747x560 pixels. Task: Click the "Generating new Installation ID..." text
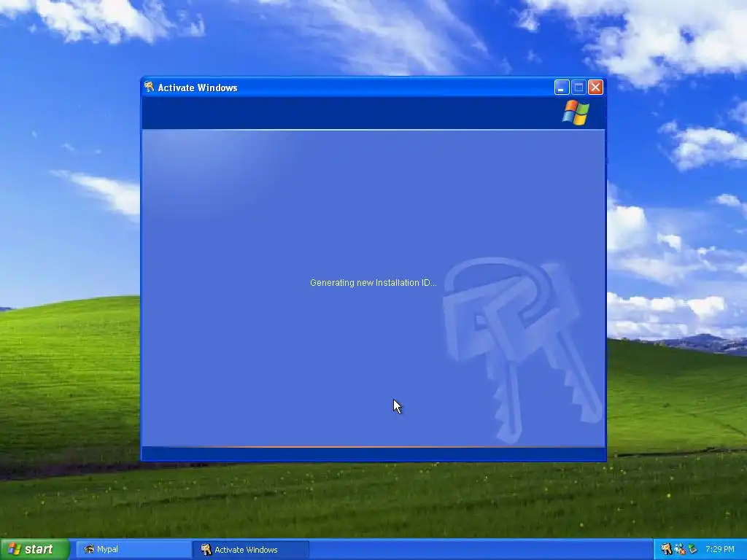pos(373,282)
